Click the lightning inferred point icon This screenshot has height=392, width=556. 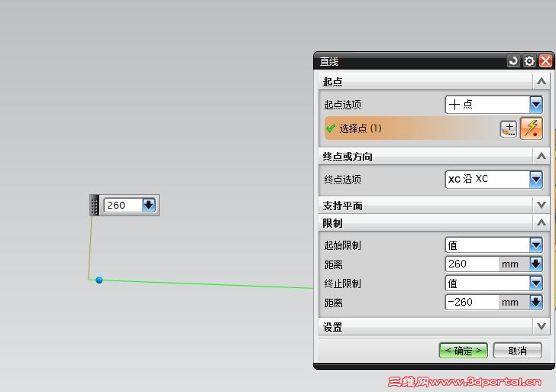pos(532,128)
